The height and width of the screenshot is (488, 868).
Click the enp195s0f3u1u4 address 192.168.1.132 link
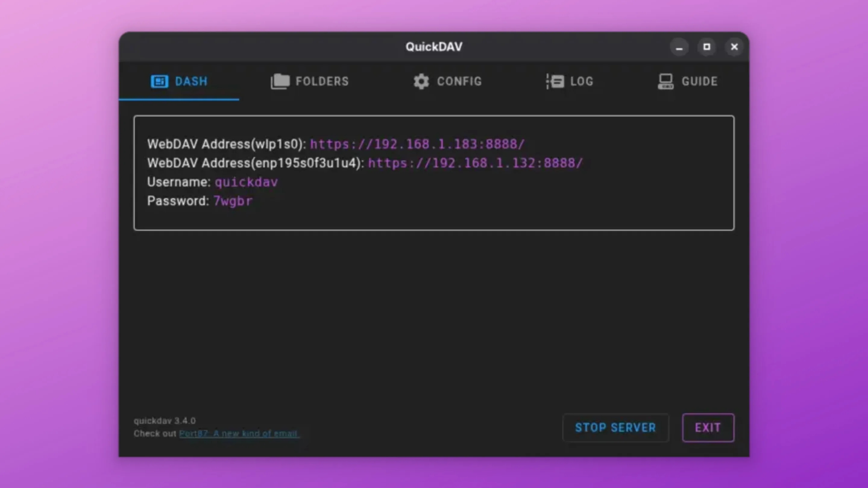tap(475, 163)
